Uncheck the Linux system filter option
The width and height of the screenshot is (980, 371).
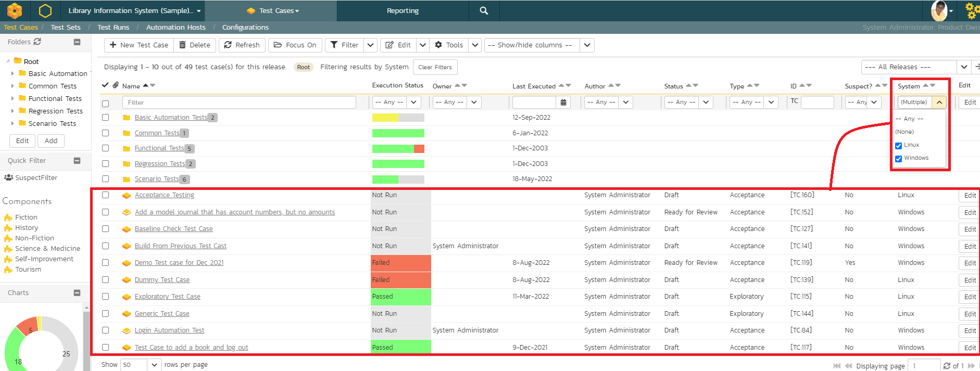(898, 146)
